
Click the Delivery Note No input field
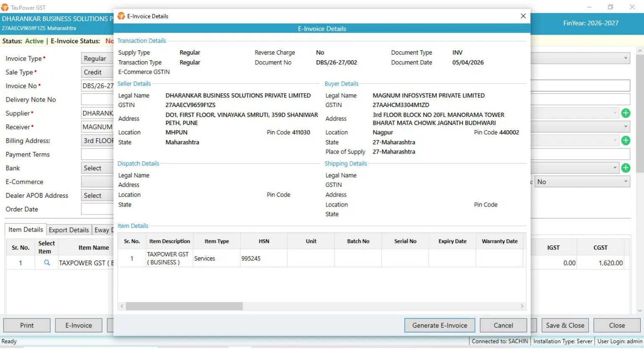[97, 99]
